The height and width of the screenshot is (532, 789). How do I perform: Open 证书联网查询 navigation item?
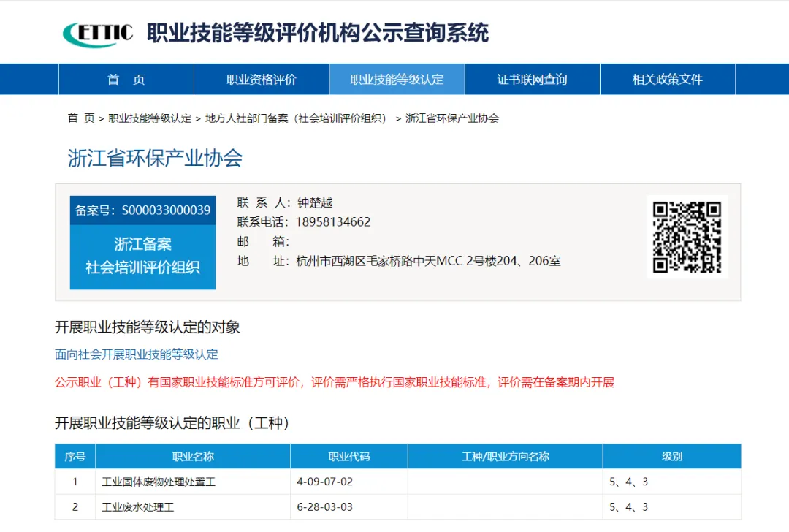tap(532, 80)
